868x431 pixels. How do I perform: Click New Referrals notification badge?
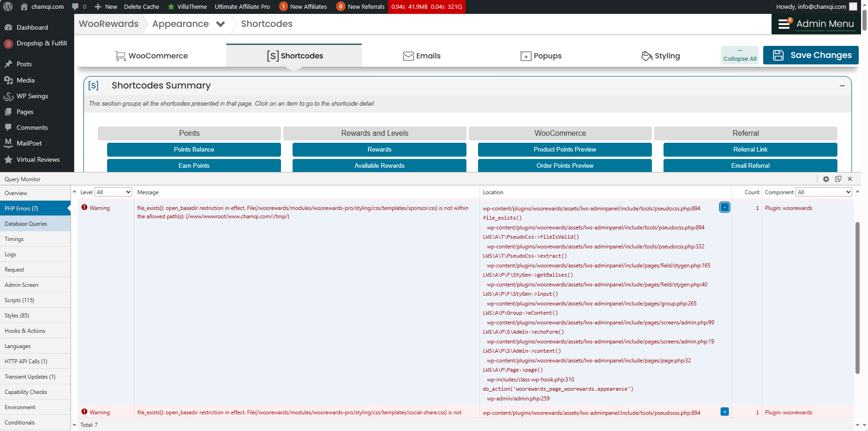click(341, 6)
